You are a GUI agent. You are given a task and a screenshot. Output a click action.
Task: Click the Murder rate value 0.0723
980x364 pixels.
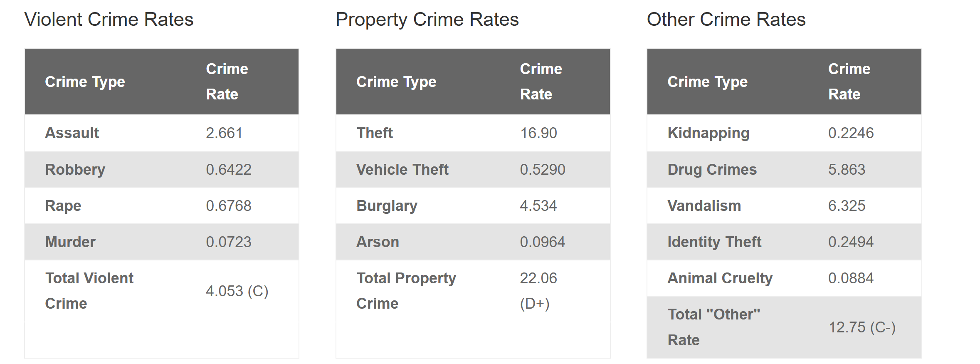229,242
